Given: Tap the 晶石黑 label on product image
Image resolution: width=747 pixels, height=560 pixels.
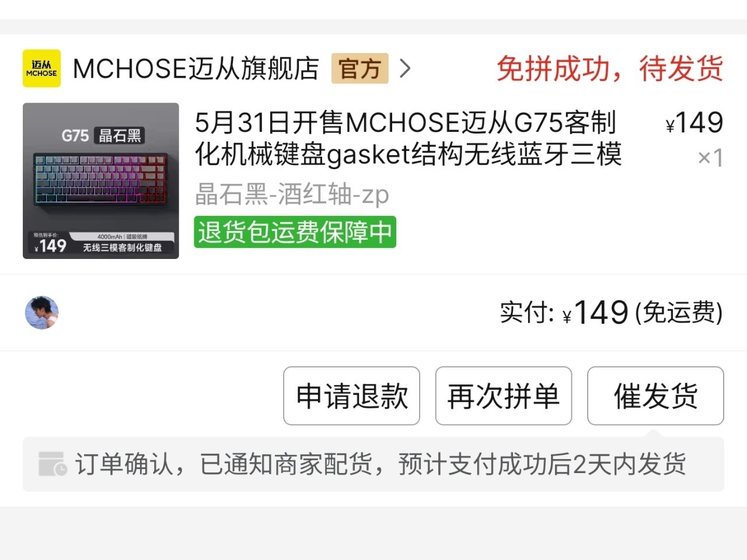Looking at the screenshot, I should tap(120, 136).
